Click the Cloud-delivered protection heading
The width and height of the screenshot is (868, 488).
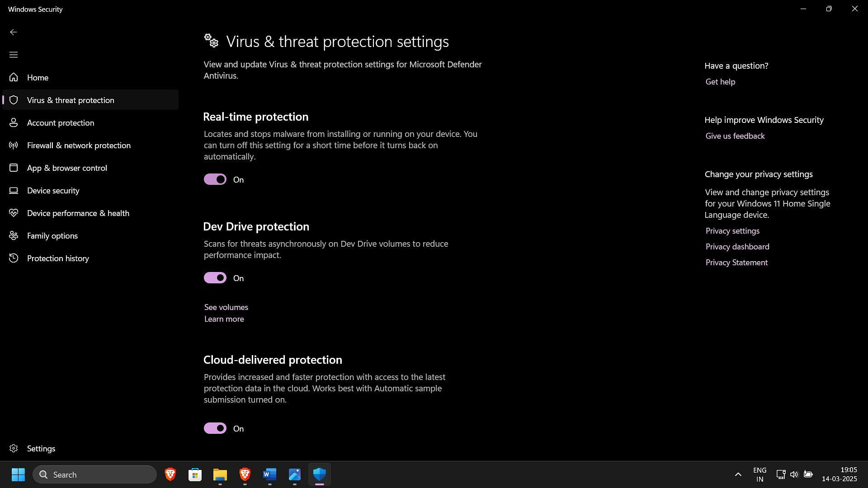273,360
